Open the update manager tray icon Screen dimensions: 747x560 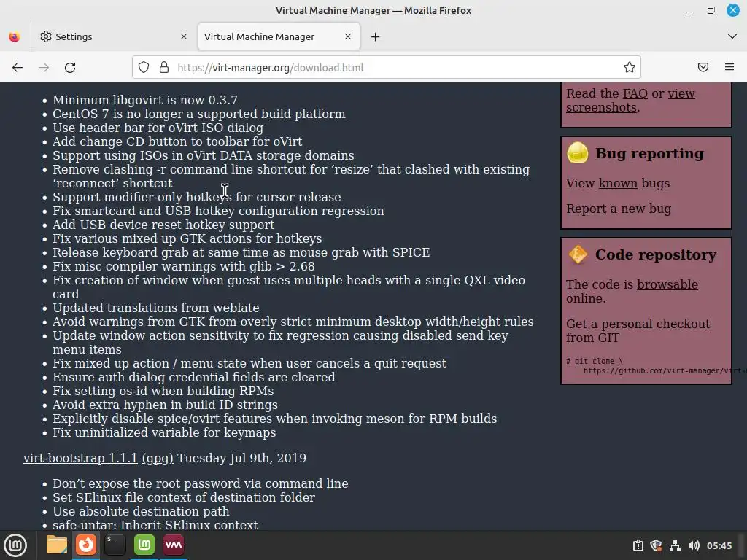tap(638, 545)
